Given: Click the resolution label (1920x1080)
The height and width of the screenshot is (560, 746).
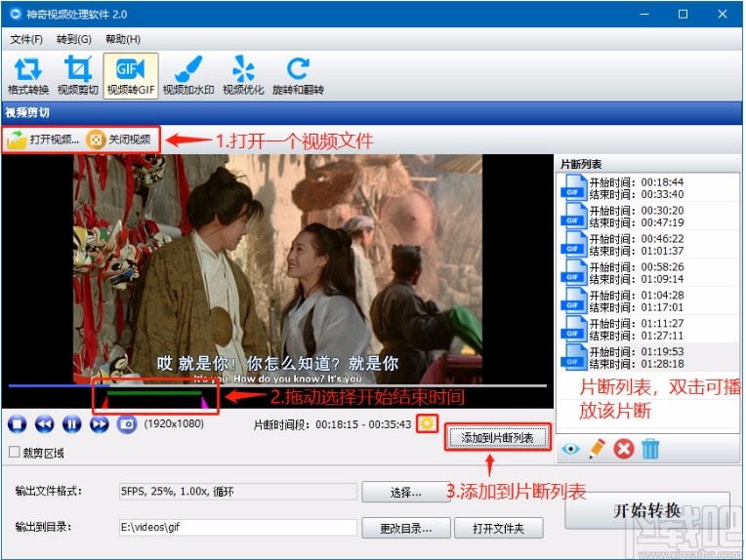Looking at the screenshot, I should click(174, 423).
